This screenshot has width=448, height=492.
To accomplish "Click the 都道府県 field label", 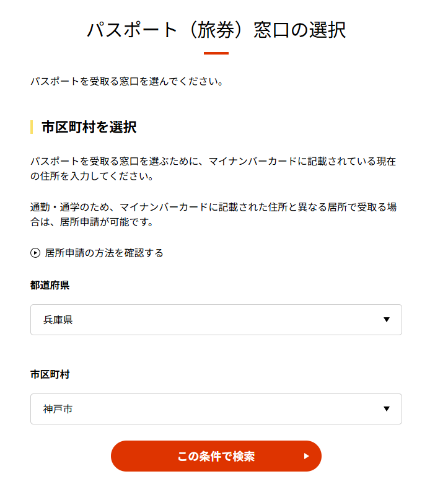I will [50, 286].
